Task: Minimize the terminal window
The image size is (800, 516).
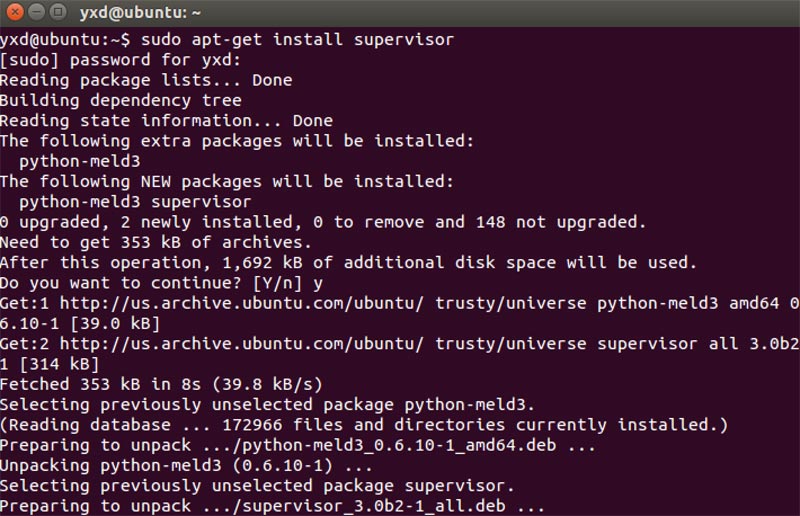Action: 36,11
